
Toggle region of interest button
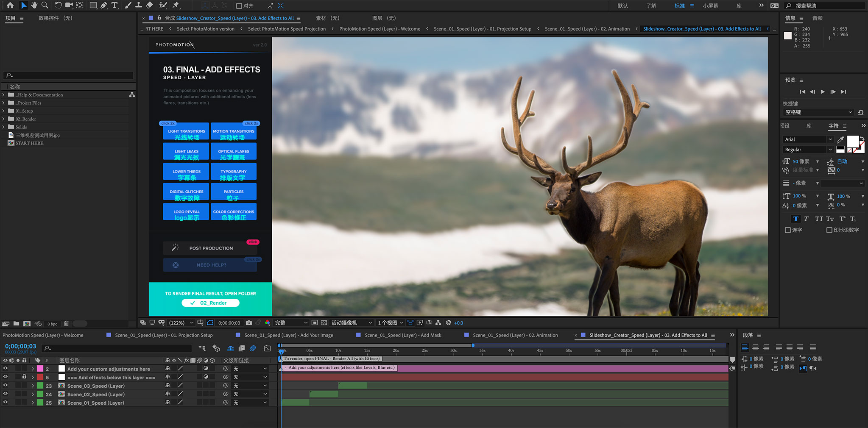pos(315,323)
